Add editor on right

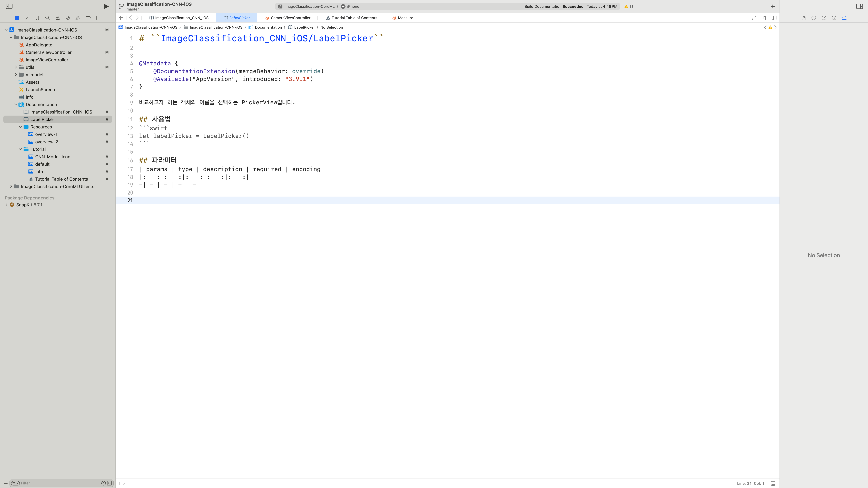(774, 18)
